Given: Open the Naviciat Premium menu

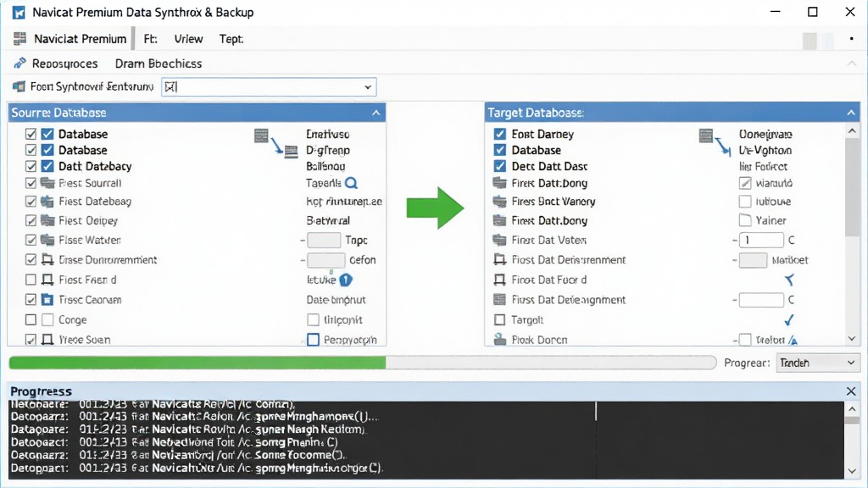Looking at the screenshot, I should 81,39.
